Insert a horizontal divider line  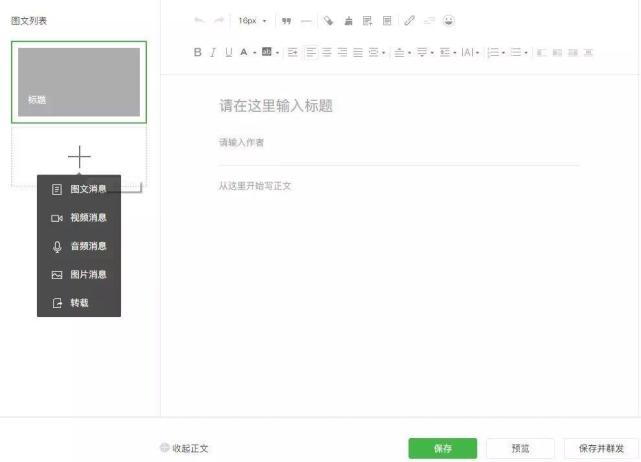click(306, 20)
